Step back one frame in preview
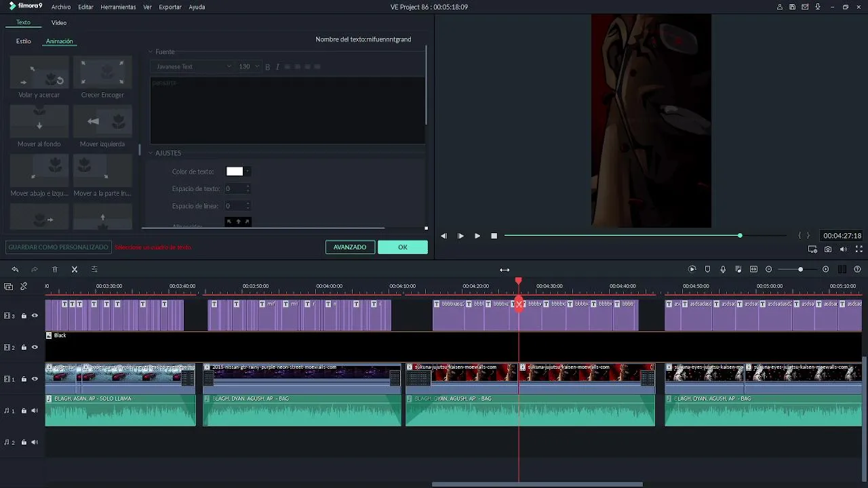This screenshot has height=488, width=868. 443,236
